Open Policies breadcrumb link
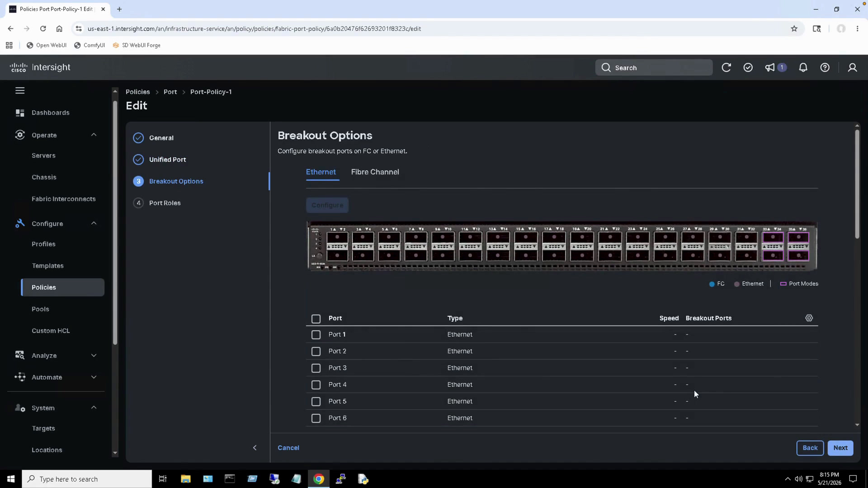This screenshot has width=868, height=488. click(x=138, y=92)
